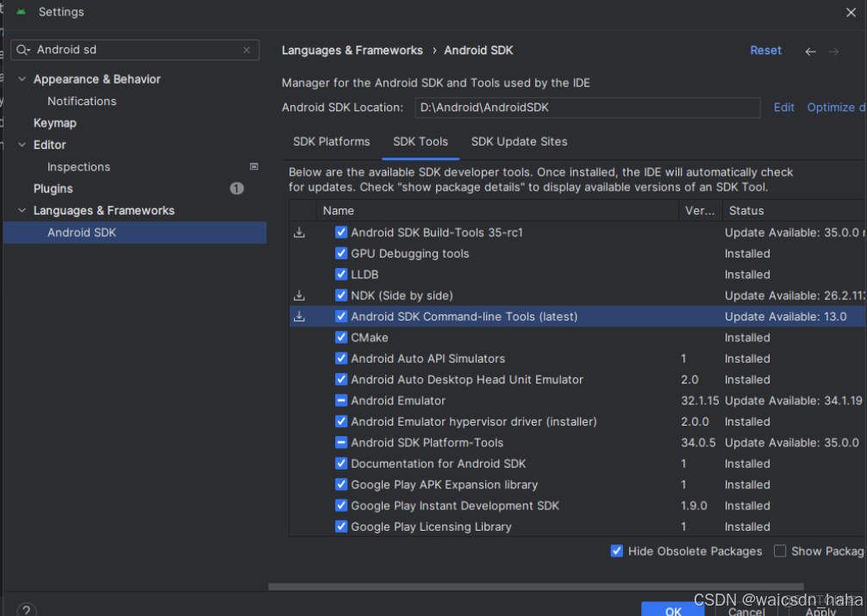Viewport: 867px width, 616px height.
Task: Click the Inspections settings icon in the sidebar
Action: (x=253, y=165)
